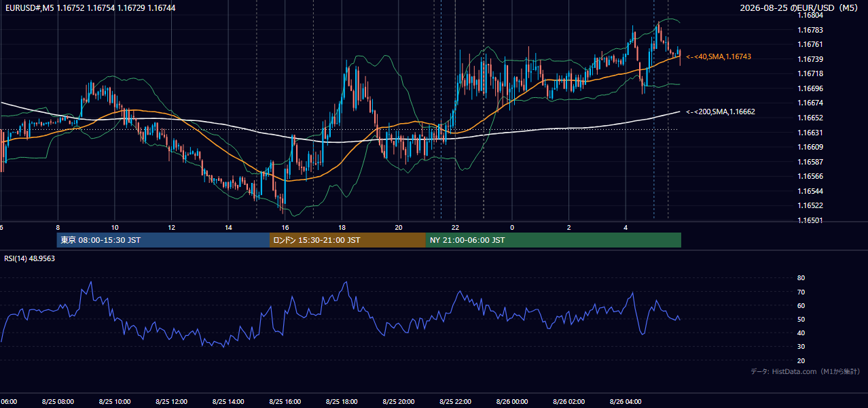Click the bottom time label 8/26 00:00
This screenshot has height=408, width=868.
512,402
